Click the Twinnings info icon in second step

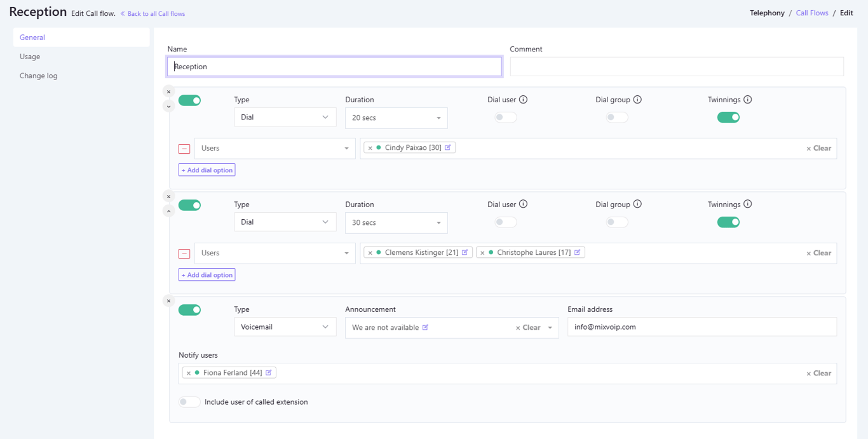click(748, 205)
